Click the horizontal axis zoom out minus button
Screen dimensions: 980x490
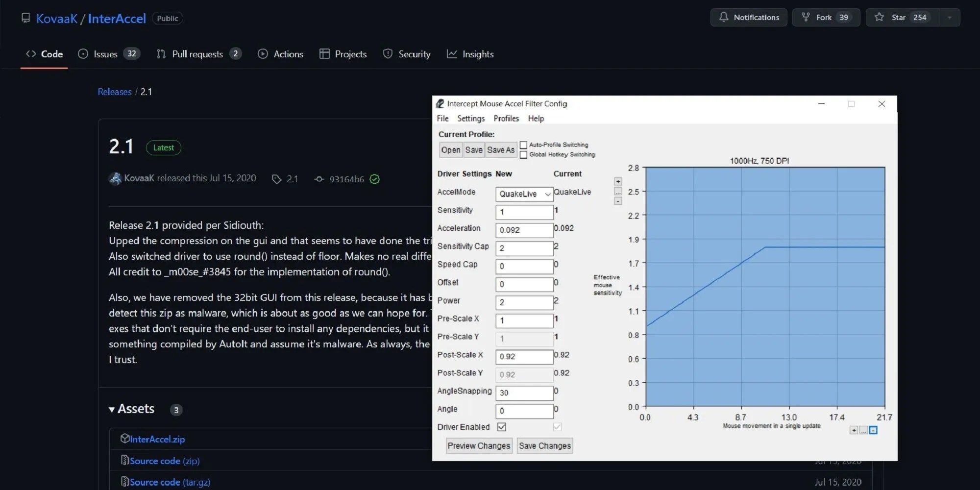[873, 430]
